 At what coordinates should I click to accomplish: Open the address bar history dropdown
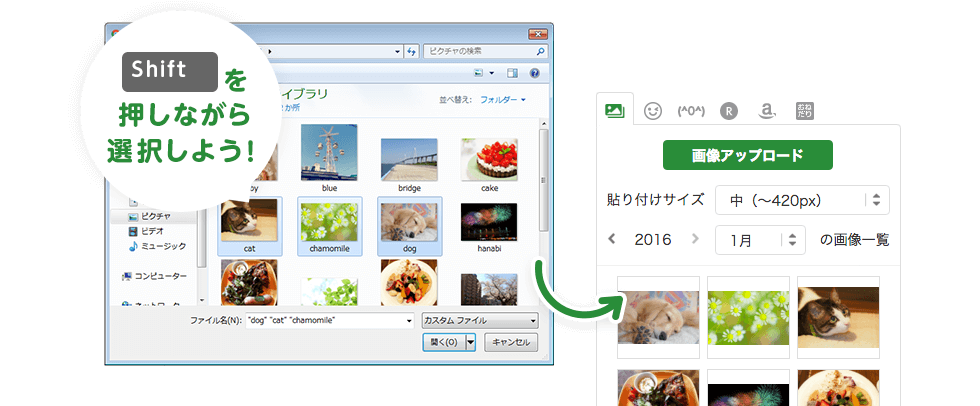398,52
